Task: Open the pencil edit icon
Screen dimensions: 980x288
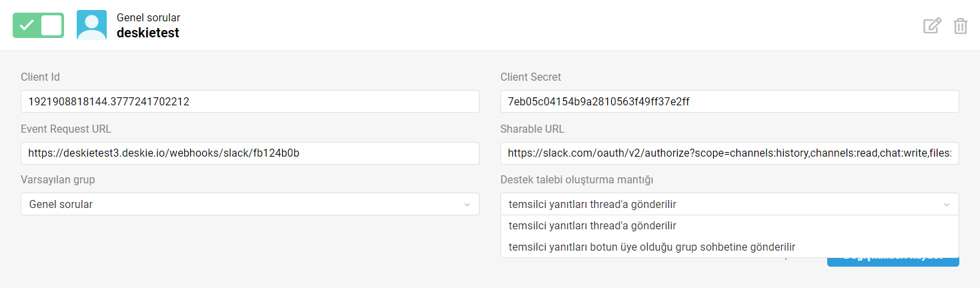Action: pyautogui.click(x=932, y=26)
